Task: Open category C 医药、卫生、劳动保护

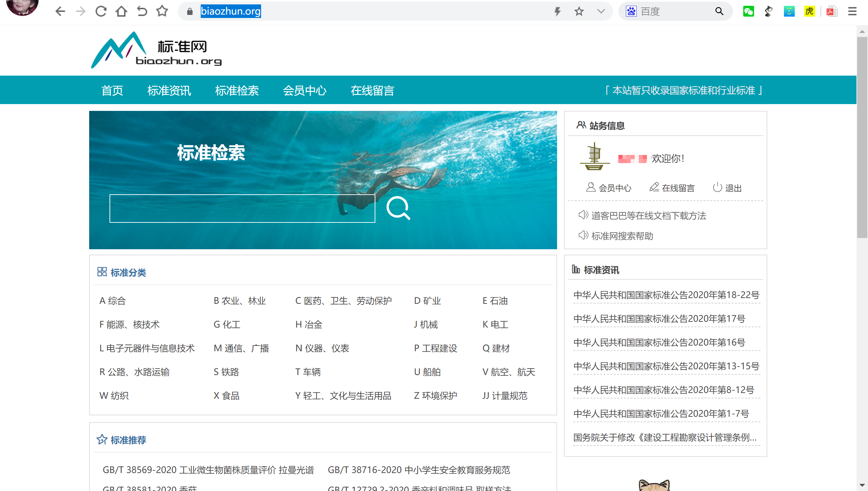Action: pyautogui.click(x=343, y=300)
